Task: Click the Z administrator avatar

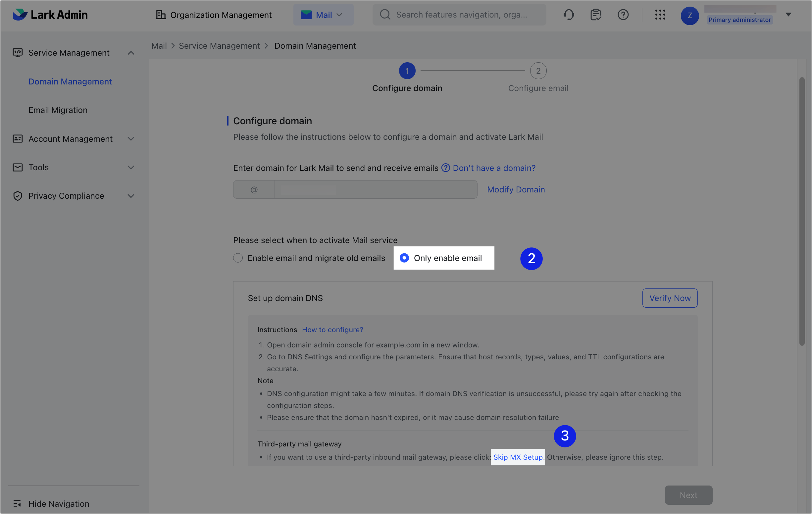Action: coord(689,16)
